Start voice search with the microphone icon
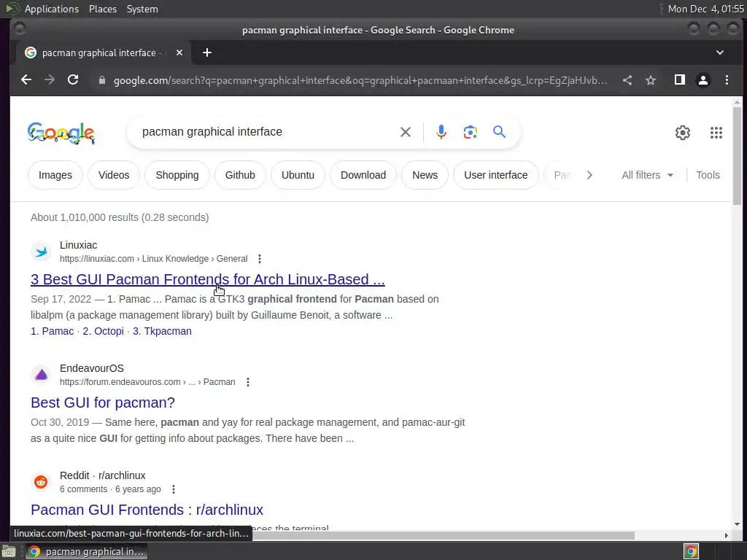The image size is (747, 560). 441,132
